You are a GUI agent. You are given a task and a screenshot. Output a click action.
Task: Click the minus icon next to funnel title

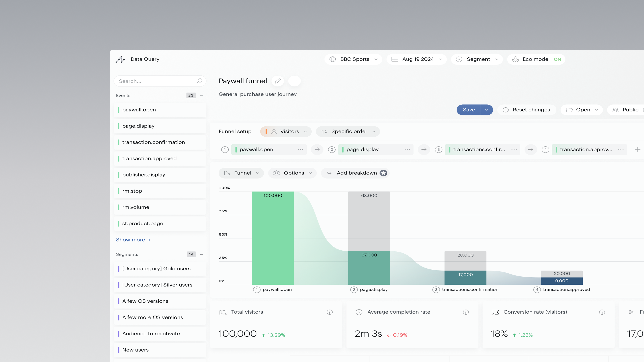(x=294, y=81)
